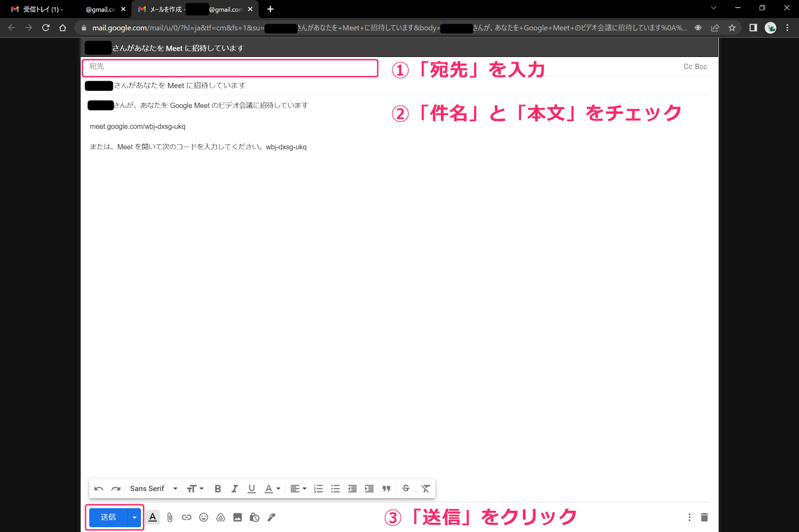Click the blue 送信 send button
Image resolution: width=799 pixels, height=532 pixels.
(108, 517)
